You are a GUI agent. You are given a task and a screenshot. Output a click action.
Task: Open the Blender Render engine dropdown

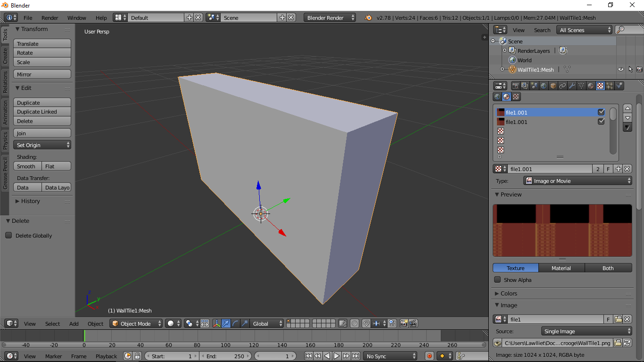tap(330, 18)
